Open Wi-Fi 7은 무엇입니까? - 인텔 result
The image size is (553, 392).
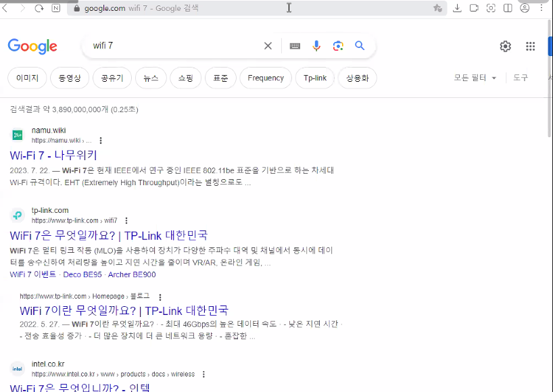coord(80,387)
